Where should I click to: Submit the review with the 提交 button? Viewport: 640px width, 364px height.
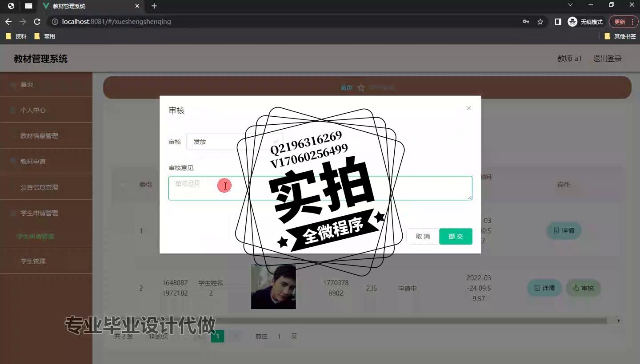(x=456, y=237)
